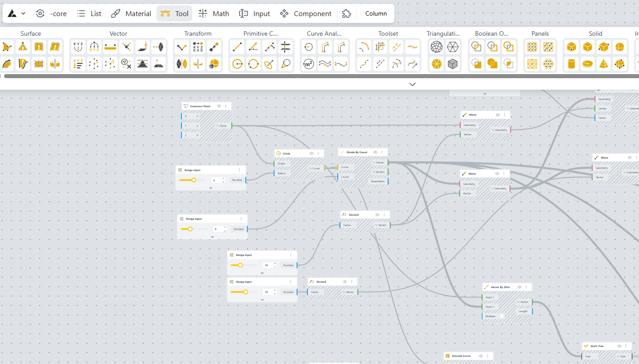Choose the Polyline tool in Primitive Curve
639x364 pixels.
(x=269, y=47)
